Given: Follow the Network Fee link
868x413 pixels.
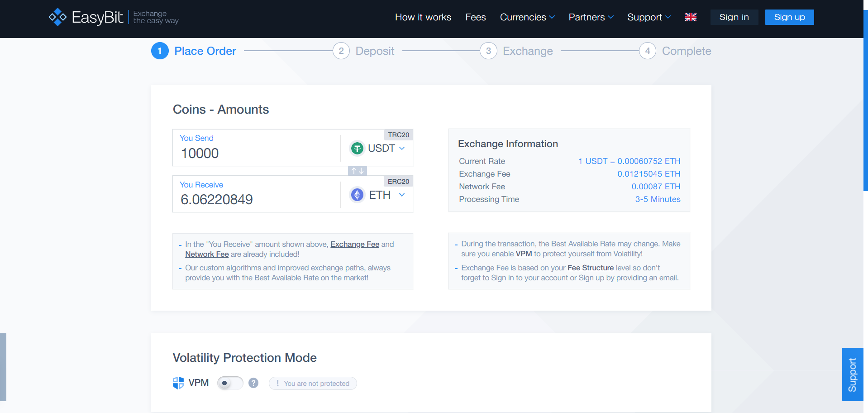Looking at the screenshot, I should coord(207,254).
